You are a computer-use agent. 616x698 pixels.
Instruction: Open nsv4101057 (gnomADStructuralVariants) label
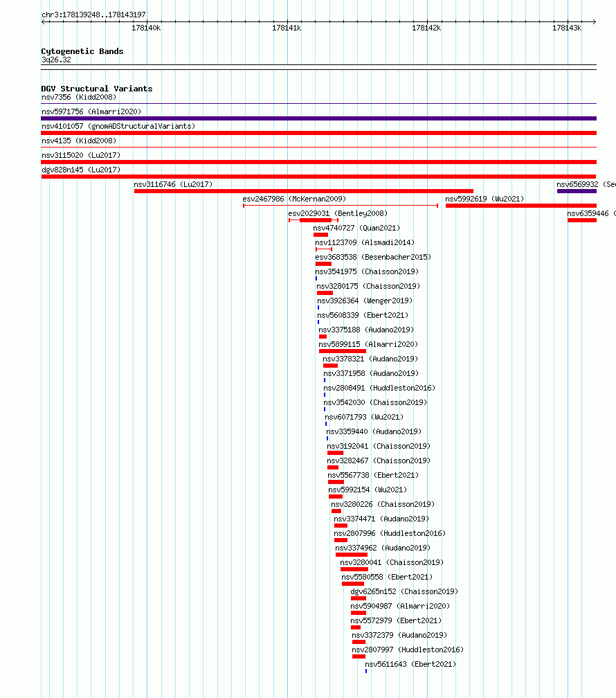click(x=118, y=126)
